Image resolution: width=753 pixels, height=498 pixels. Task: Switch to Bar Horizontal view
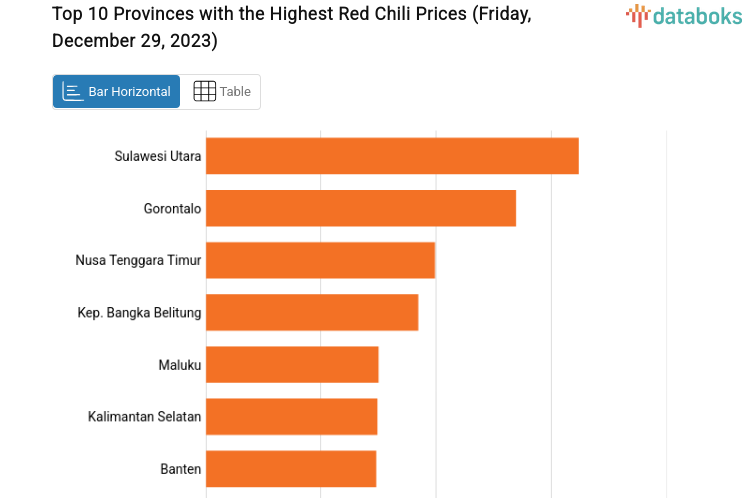[x=117, y=91]
